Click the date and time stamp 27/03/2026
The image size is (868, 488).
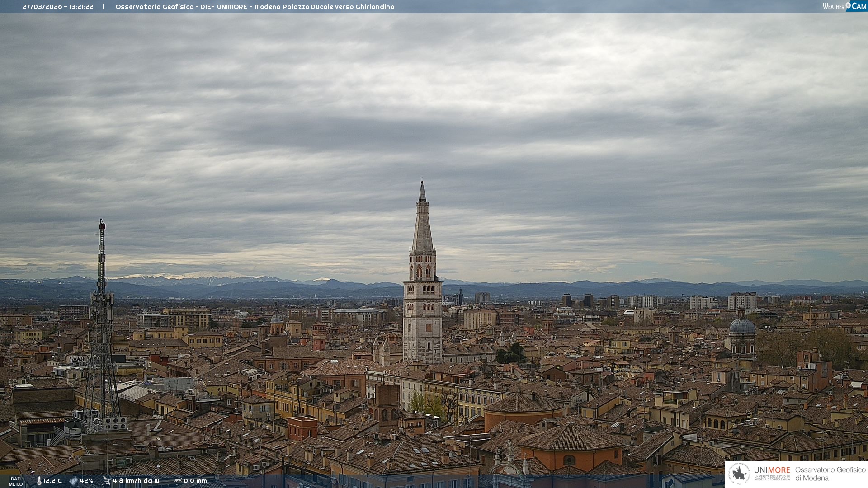coord(58,7)
